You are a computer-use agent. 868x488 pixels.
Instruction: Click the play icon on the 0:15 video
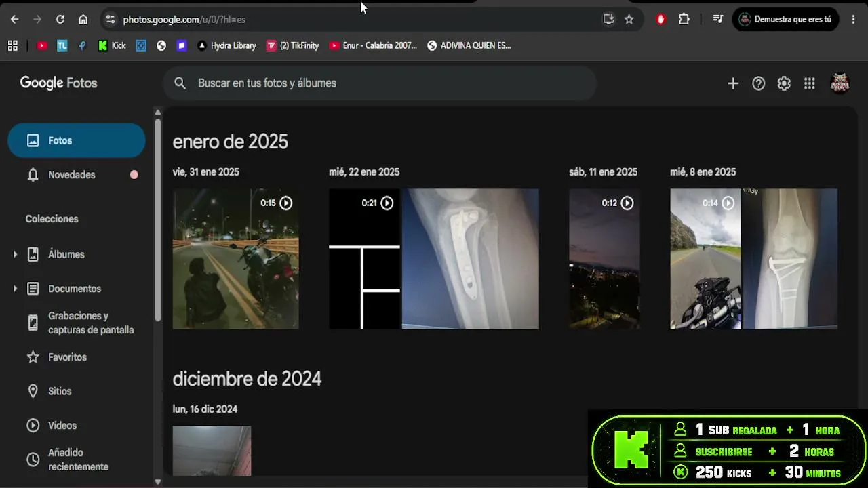coord(286,203)
